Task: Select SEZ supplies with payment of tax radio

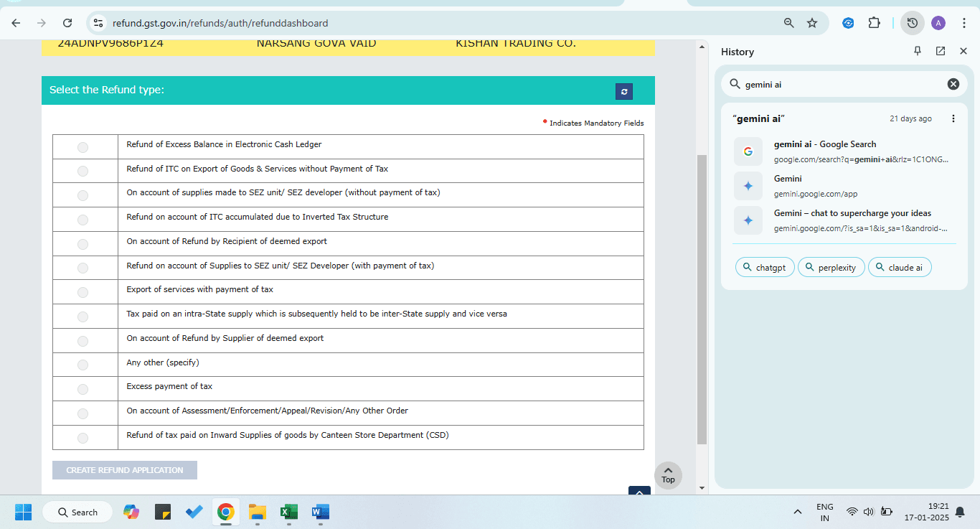Action: pyautogui.click(x=83, y=268)
